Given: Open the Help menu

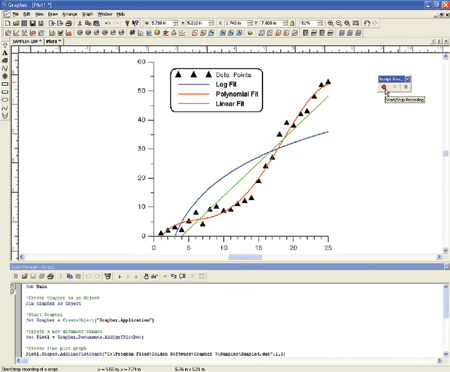Looking at the screenshot, I should (x=121, y=14).
